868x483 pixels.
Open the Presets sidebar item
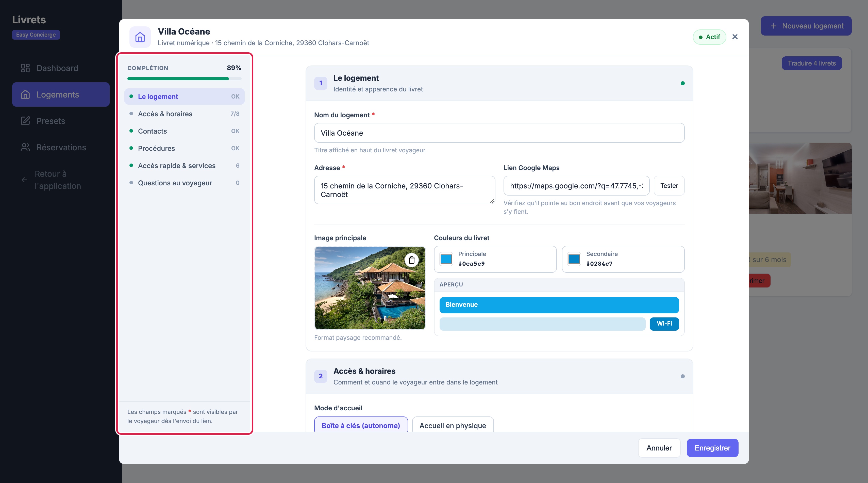tap(61, 121)
